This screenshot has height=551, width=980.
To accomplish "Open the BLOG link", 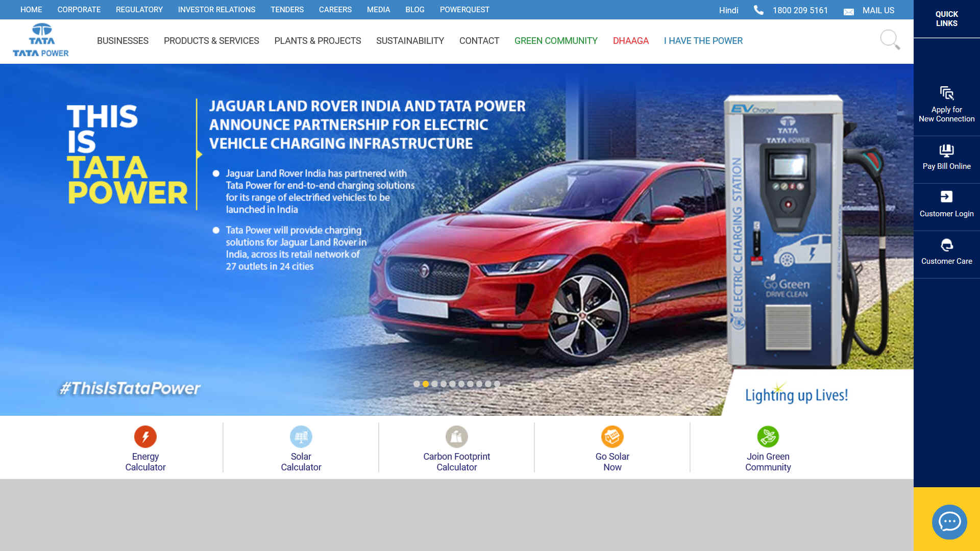I will click(415, 10).
